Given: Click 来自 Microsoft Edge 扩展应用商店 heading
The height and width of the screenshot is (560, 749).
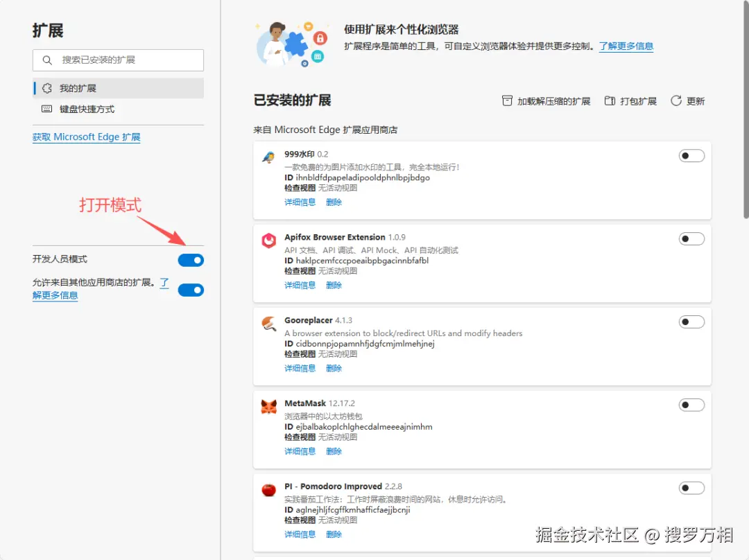Looking at the screenshot, I should 325,130.
